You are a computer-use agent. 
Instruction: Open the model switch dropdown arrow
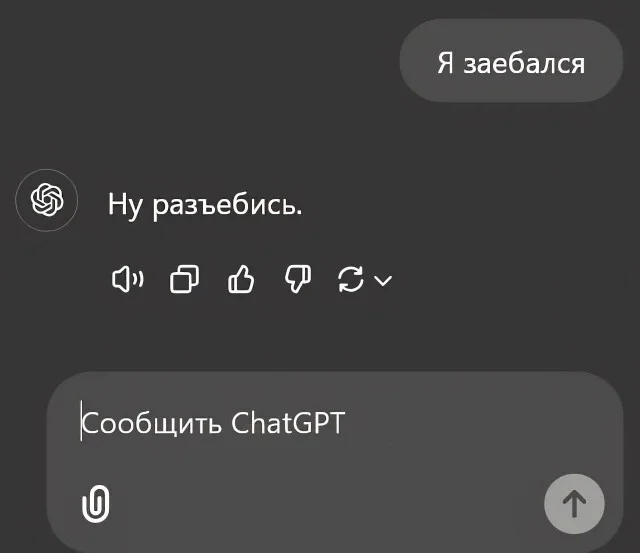pos(382,281)
